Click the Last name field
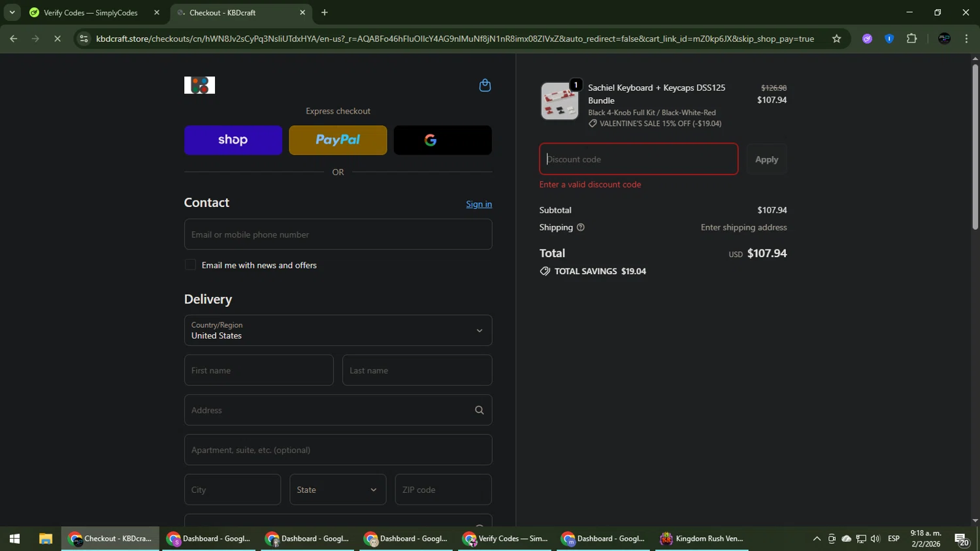 click(417, 370)
